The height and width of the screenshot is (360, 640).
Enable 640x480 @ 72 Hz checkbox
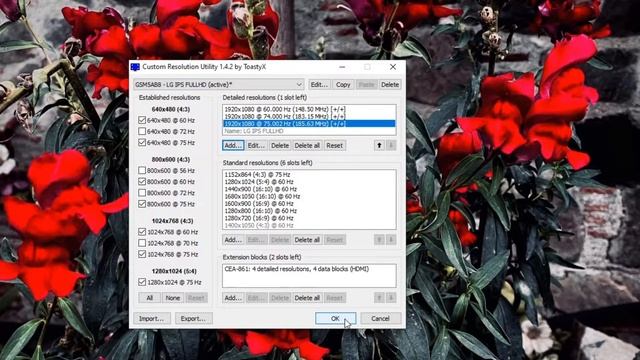point(142,131)
